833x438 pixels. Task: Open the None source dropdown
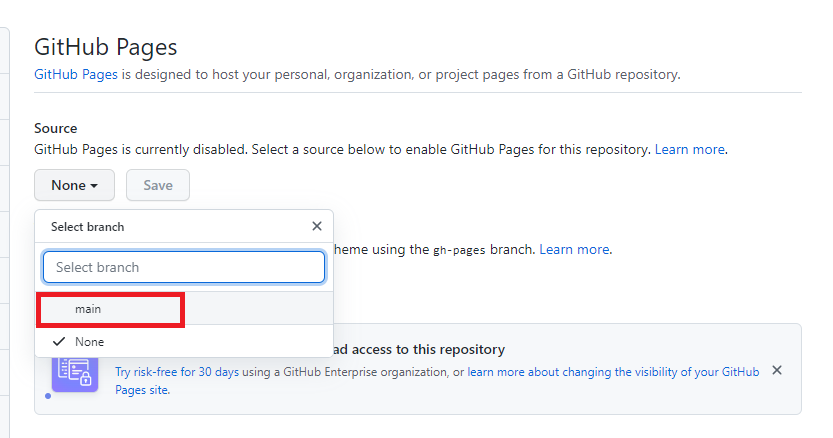click(x=75, y=185)
